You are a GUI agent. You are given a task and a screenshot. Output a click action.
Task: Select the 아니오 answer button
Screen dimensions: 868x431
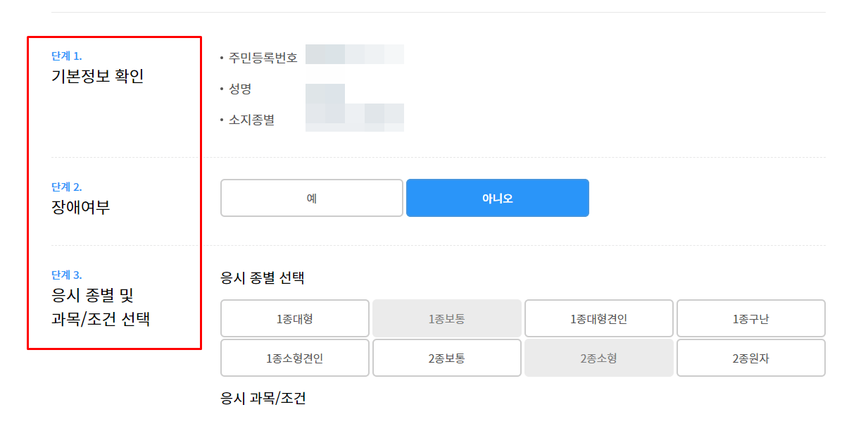tap(498, 198)
